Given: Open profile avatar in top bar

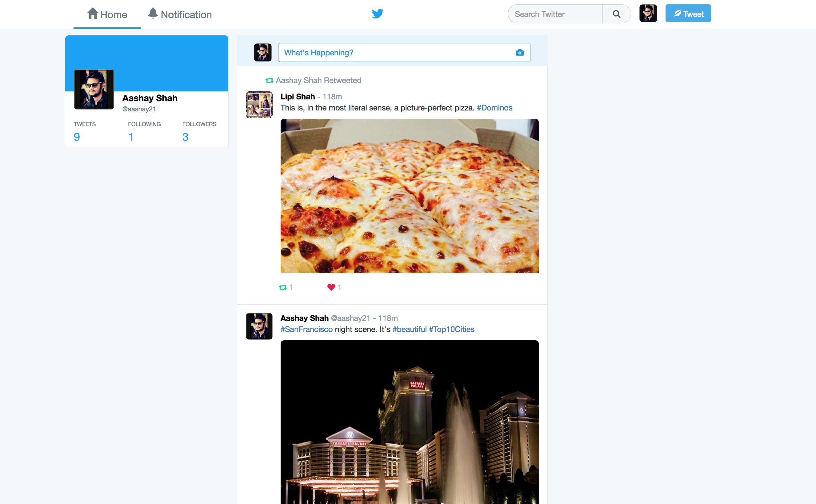Looking at the screenshot, I should click(648, 13).
